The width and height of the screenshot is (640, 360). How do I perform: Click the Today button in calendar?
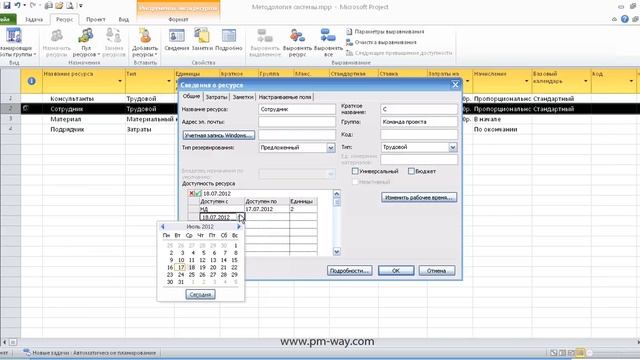[x=200, y=294]
